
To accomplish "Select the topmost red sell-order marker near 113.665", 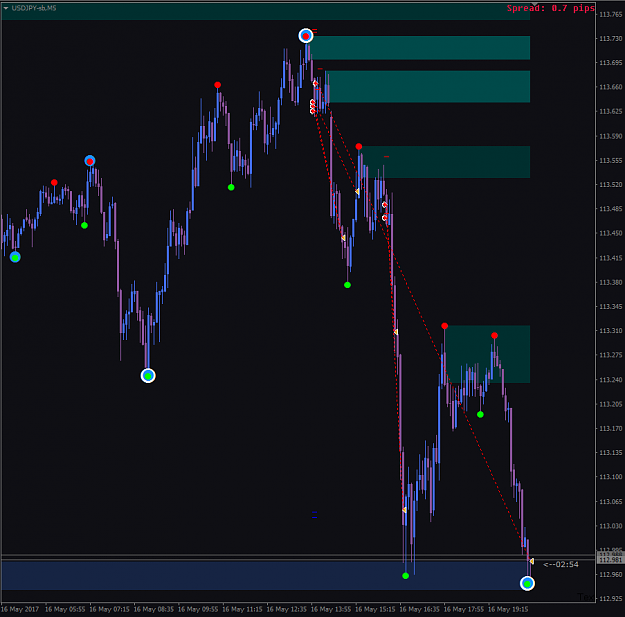I will [315, 83].
